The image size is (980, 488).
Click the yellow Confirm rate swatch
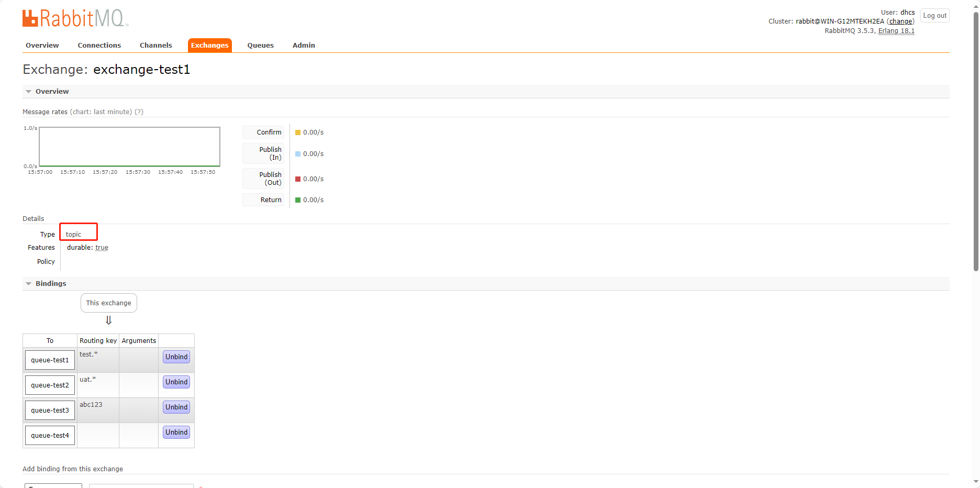click(x=298, y=132)
